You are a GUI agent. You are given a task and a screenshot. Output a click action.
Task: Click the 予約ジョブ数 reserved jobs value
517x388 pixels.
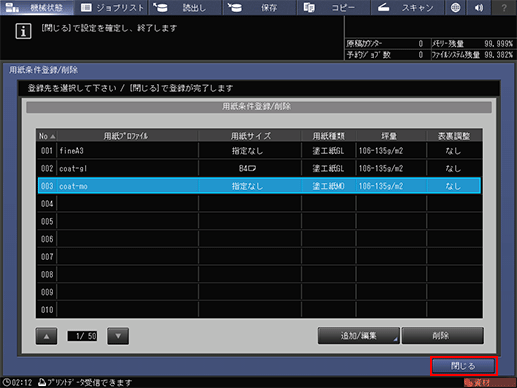(421, 55)
